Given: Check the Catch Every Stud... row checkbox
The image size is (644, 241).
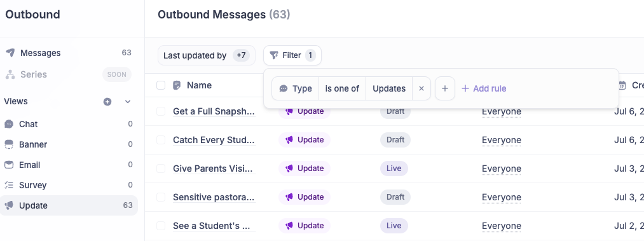Looking at the screenshot, I should (161, 140).
